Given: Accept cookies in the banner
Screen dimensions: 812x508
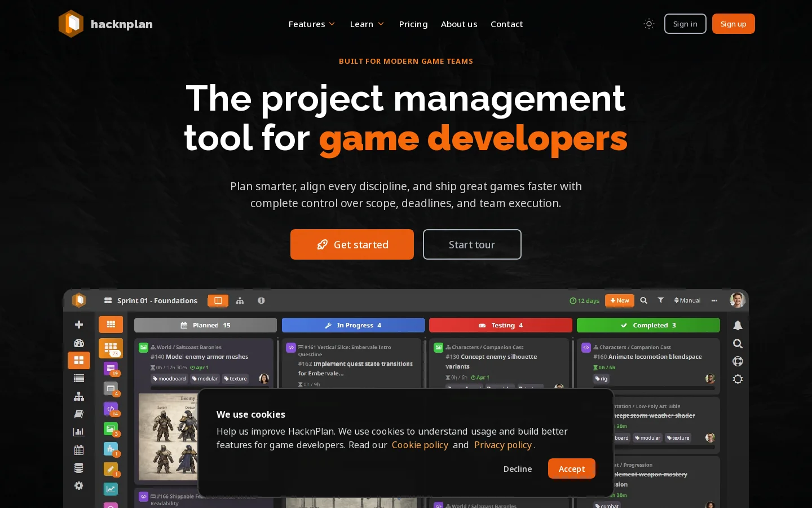Looking at the screenshot, I should 571,468.
